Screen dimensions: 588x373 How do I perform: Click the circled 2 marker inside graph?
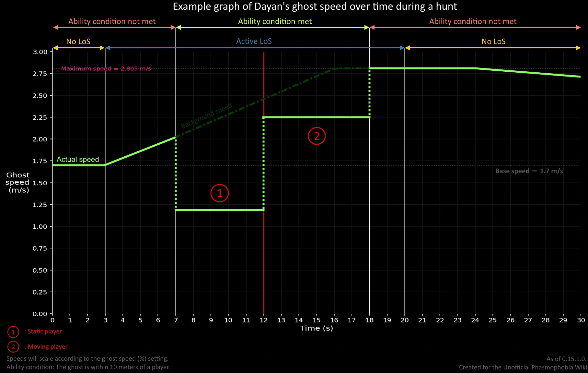click(x=317, y=136)
